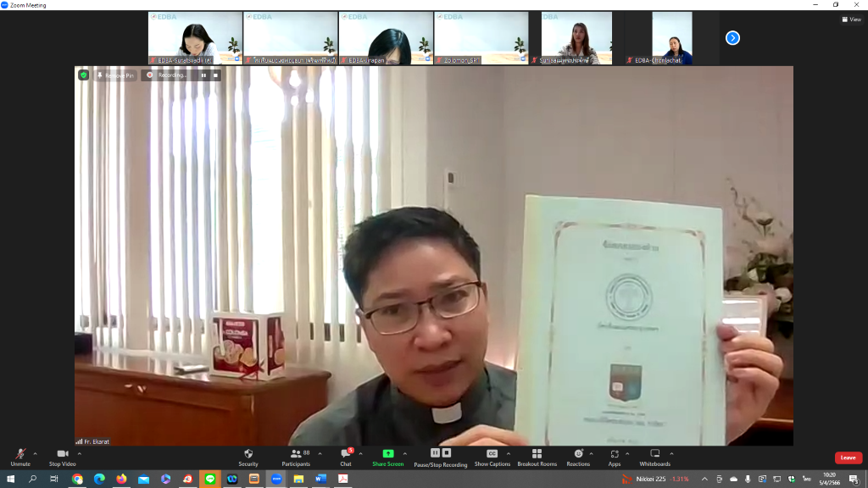Show hidden system tray icons
This screenshot has width=868, height=488.
(704, 479)
